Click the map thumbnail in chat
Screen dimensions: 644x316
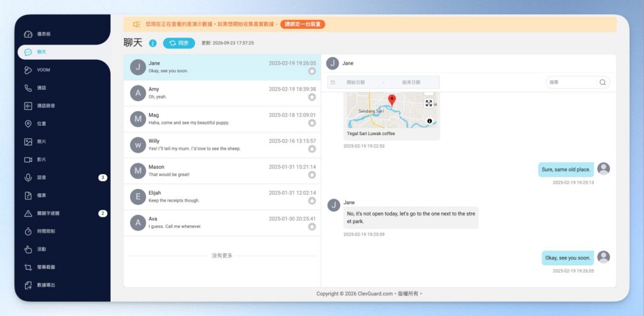pyautogui.click(x=392, y=110)
